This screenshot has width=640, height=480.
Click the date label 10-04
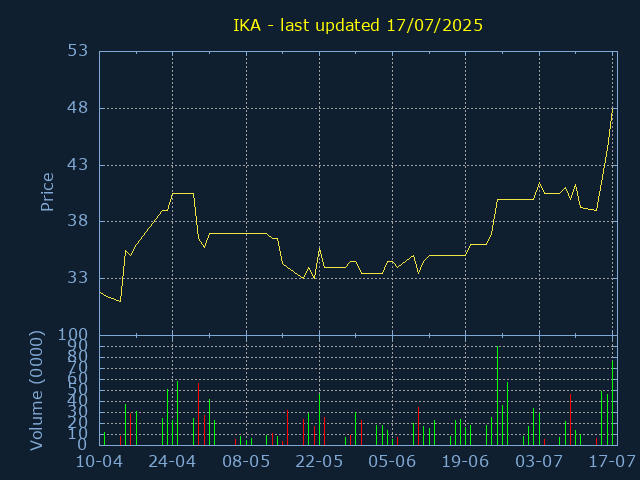[x=100, y=462]
